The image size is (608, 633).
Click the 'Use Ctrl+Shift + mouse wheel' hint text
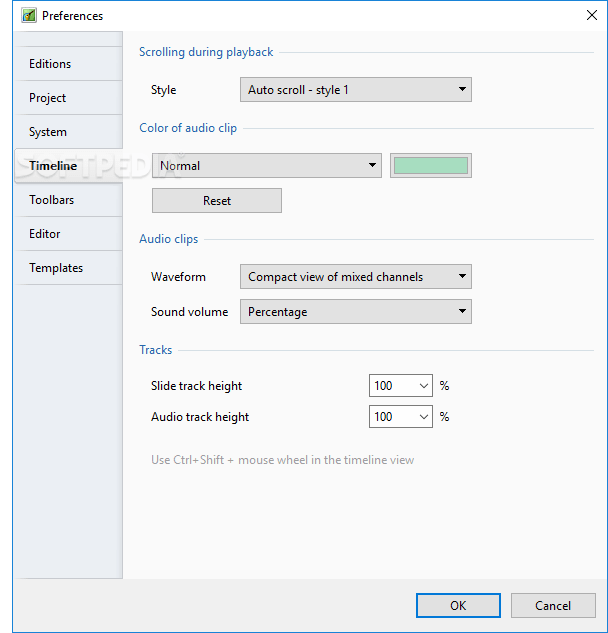(283, 460)
